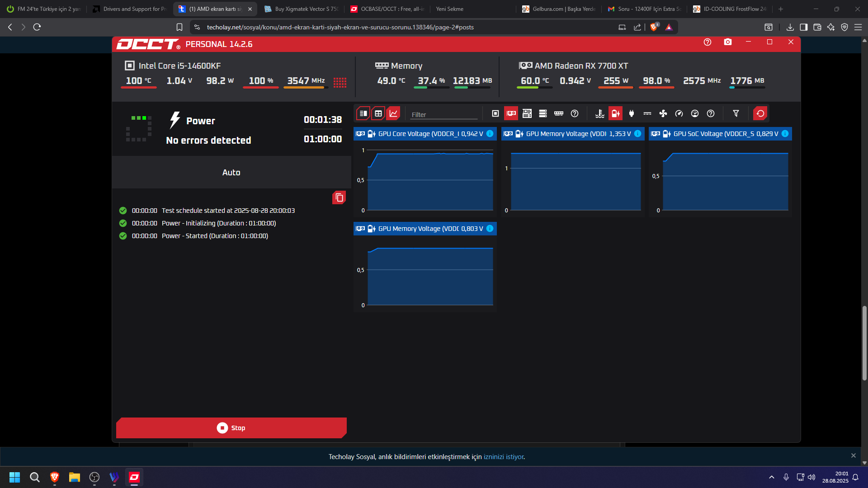Select the Auto test mode bar

[231, 172]
